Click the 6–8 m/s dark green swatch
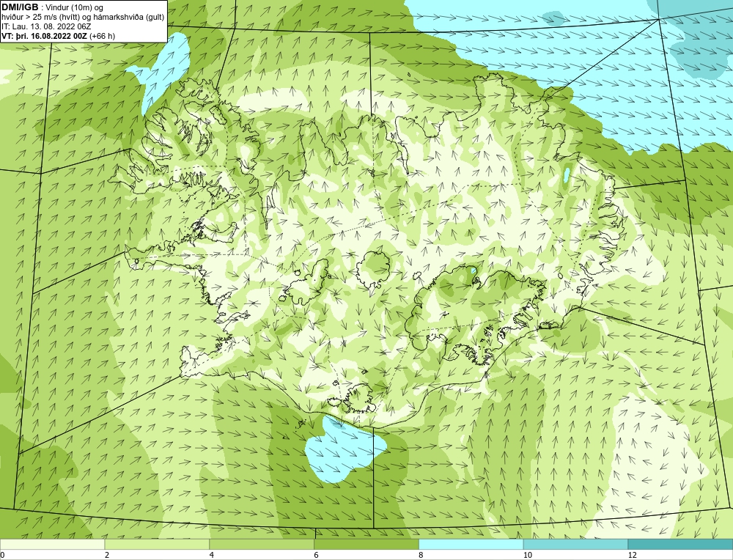Image resolution: width=733 pixels, height=560 pixels. point(366,545)
